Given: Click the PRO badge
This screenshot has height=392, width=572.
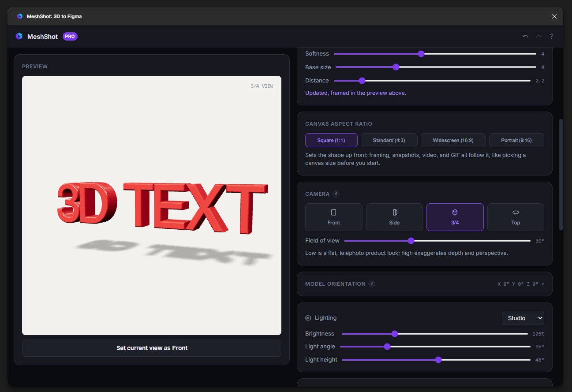Looking at the screenshot, I should 70,37.
